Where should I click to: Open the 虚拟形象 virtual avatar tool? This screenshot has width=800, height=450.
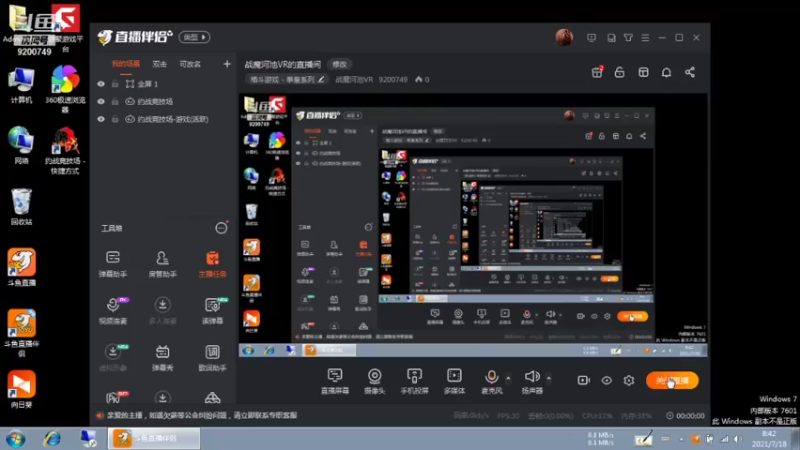pos(113,357)
